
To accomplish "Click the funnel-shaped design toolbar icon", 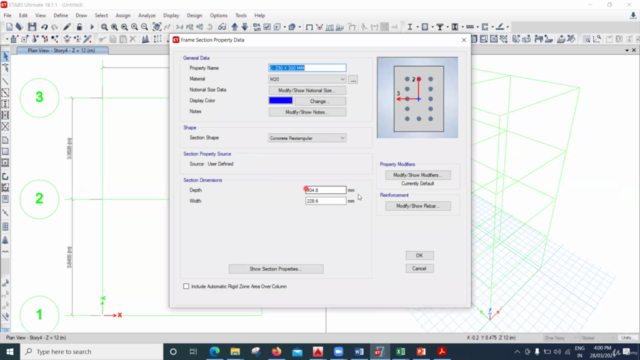I will click(x=440, y=27).
